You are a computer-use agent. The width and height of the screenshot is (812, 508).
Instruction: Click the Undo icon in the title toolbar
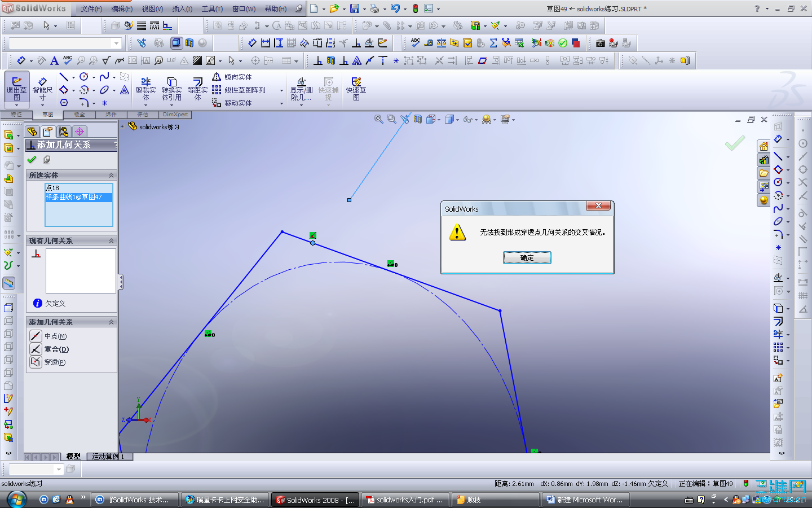(x=395, y=8)
